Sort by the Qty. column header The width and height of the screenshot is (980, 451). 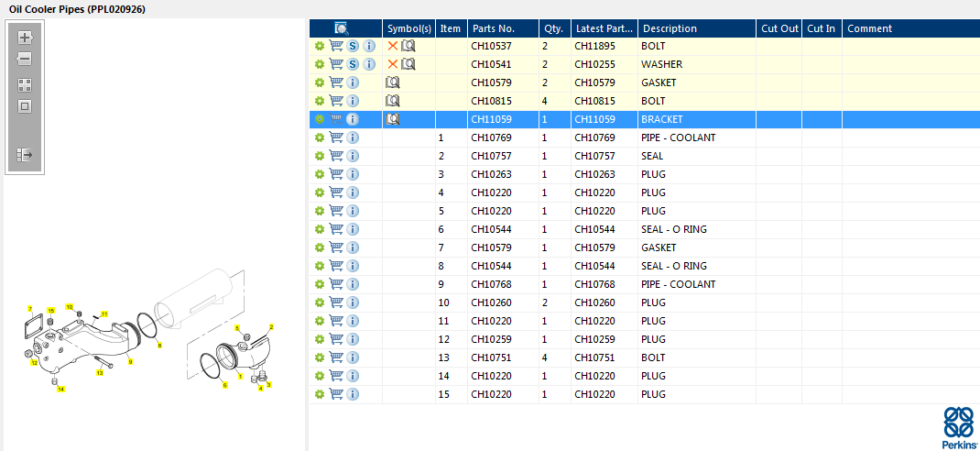click(x=555, y=28)
